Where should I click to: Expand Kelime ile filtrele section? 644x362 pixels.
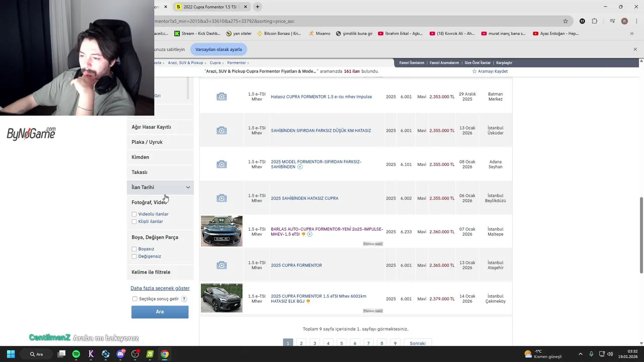coord(160,272)
